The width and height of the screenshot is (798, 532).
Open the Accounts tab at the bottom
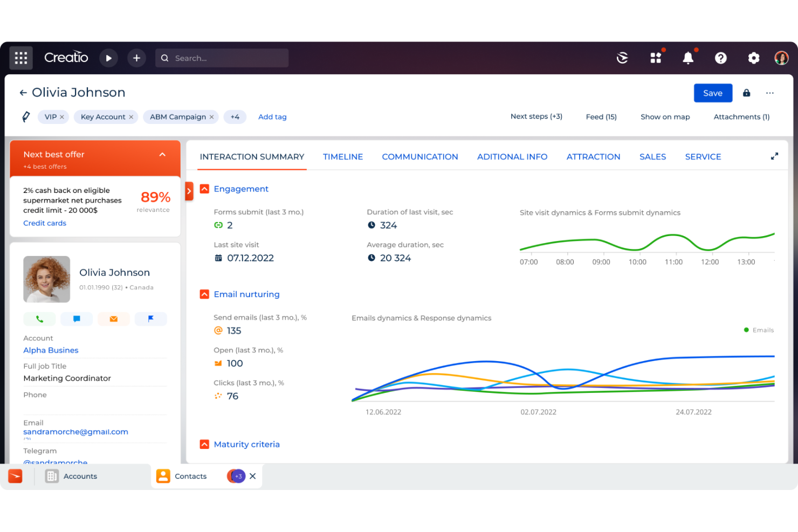tap(80, 476)
